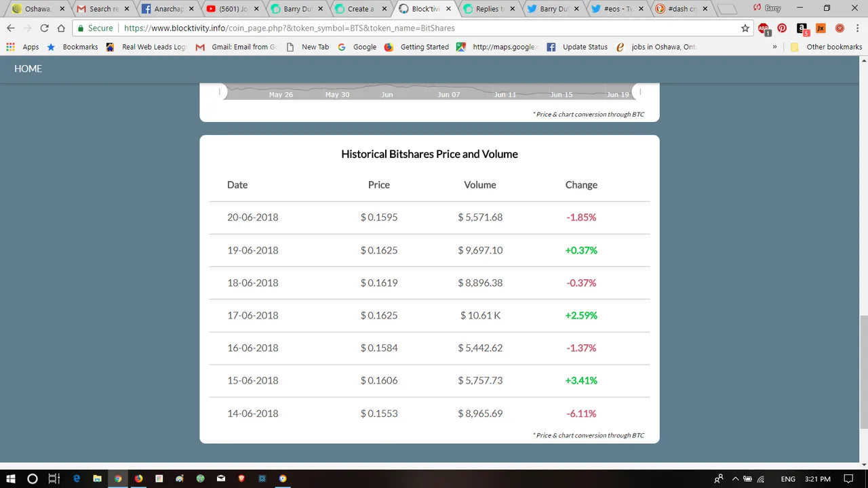Open the Pinterest extension icon
The image size is (868, 488).
point(782,28)
